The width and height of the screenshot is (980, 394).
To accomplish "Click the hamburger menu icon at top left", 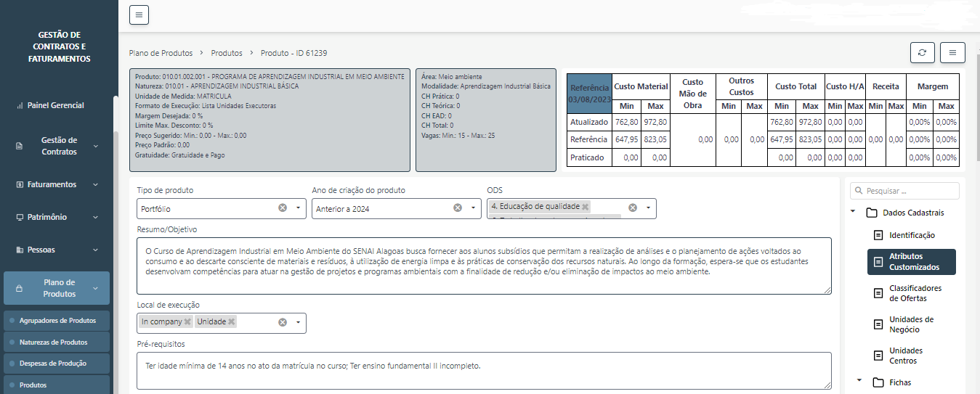I will click(139, 15).
